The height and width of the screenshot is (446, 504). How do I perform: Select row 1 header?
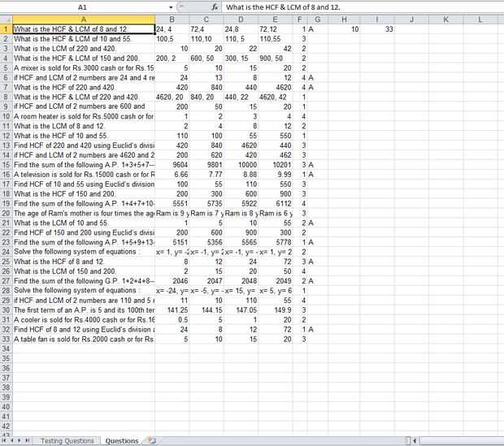pos(7,29)
